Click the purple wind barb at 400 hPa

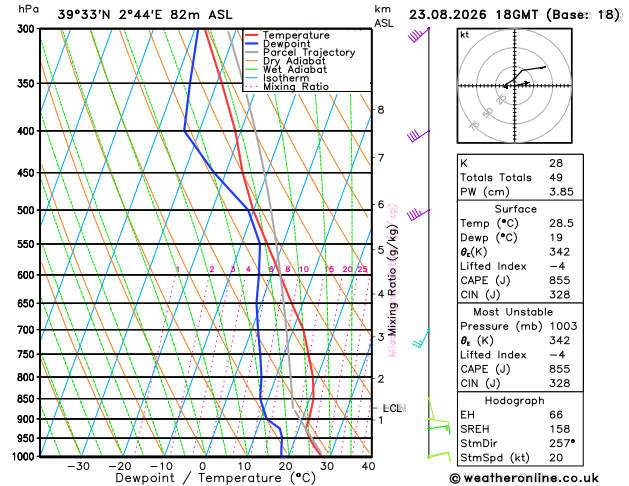(418, 136)
